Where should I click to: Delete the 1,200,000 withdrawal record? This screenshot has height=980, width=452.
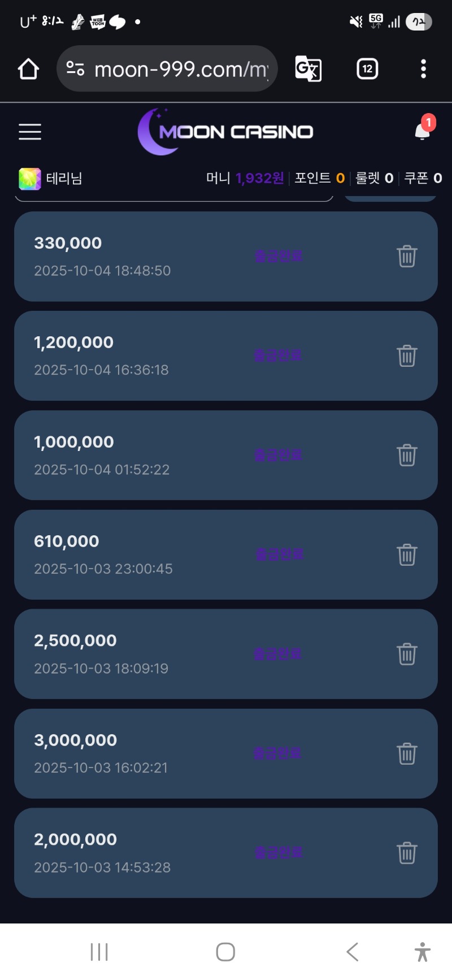click(x=407, y=355)
